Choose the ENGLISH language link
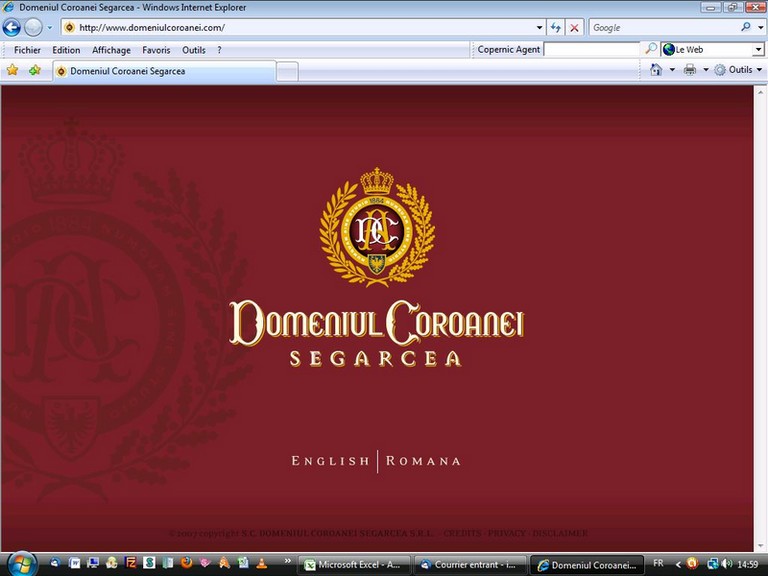The width and height of the screenshot is (768, 576). (330, 461)
